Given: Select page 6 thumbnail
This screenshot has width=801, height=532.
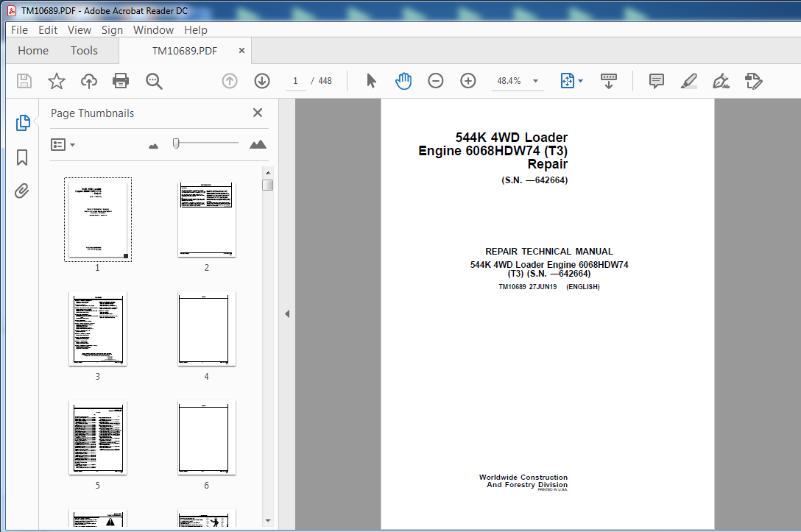Looking at the screenshot, I should [206, 438].
